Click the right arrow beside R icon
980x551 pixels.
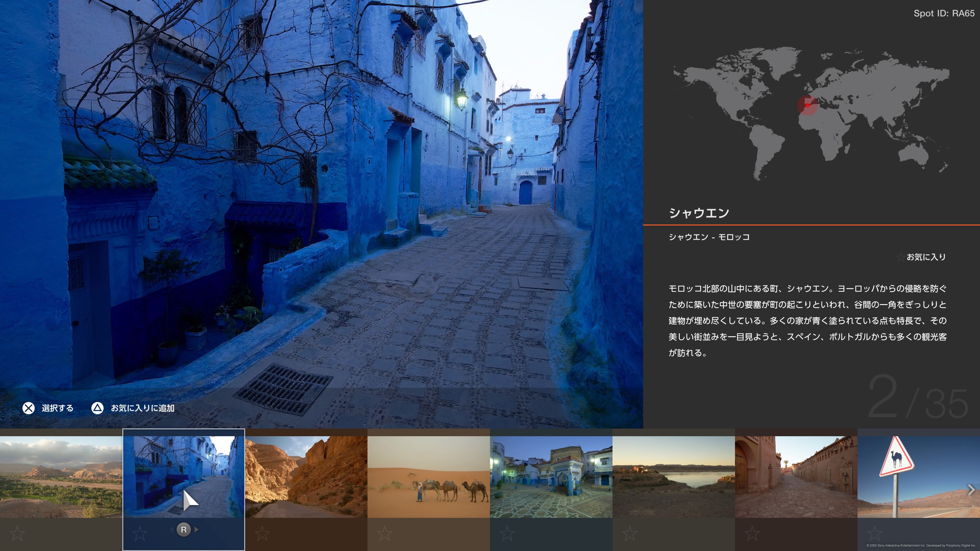197,529
